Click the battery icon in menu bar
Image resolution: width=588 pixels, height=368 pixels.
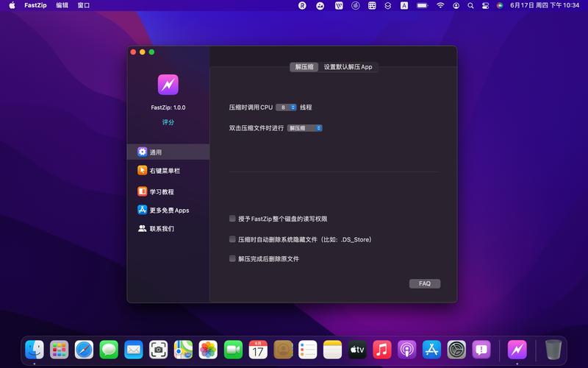(x=422, y=6)
